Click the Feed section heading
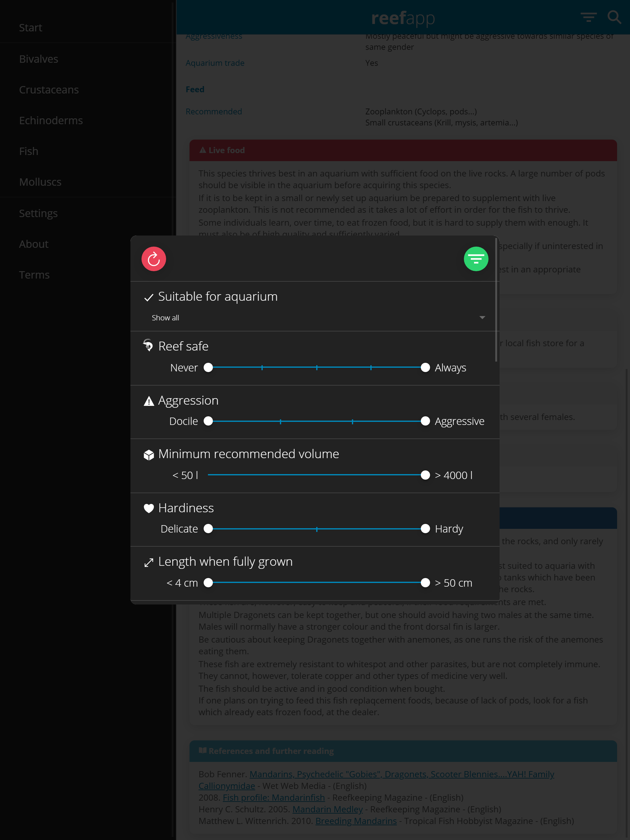 coord(195,89)
